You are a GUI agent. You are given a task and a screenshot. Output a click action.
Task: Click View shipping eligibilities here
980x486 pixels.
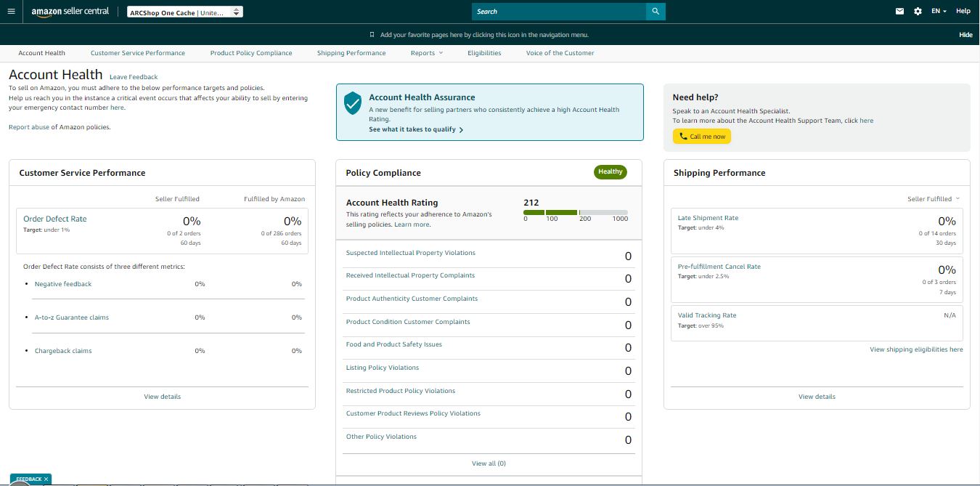[x=916, y=349]
